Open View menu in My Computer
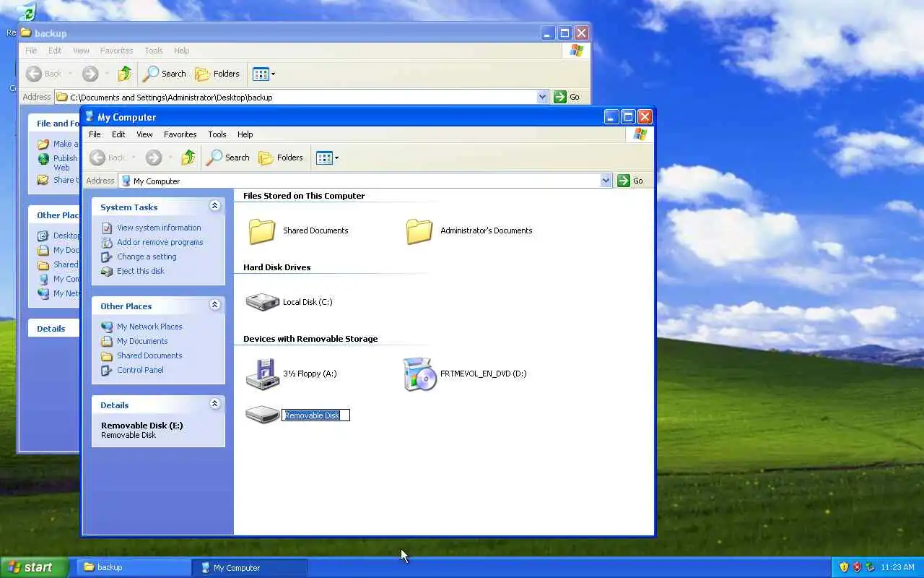The height and width of the screenshot is (578, 924). click(144, 134)
